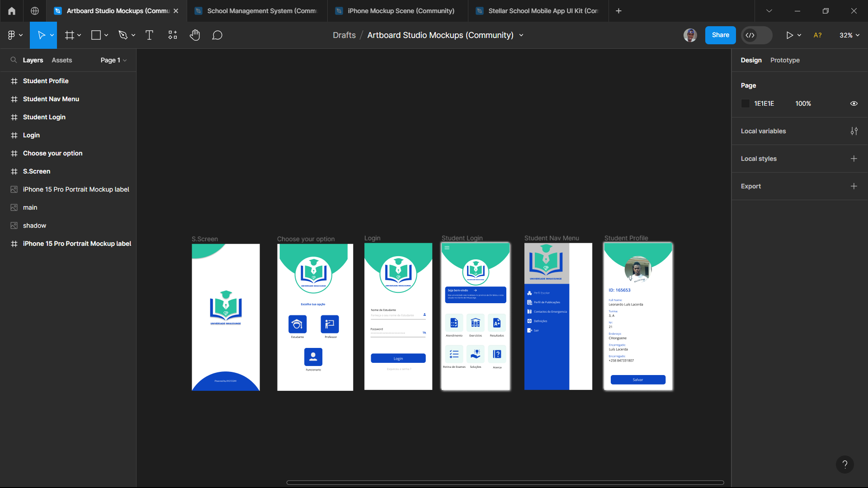Select the Frame tool
The image size is (868, 488).
click(69, 35)
